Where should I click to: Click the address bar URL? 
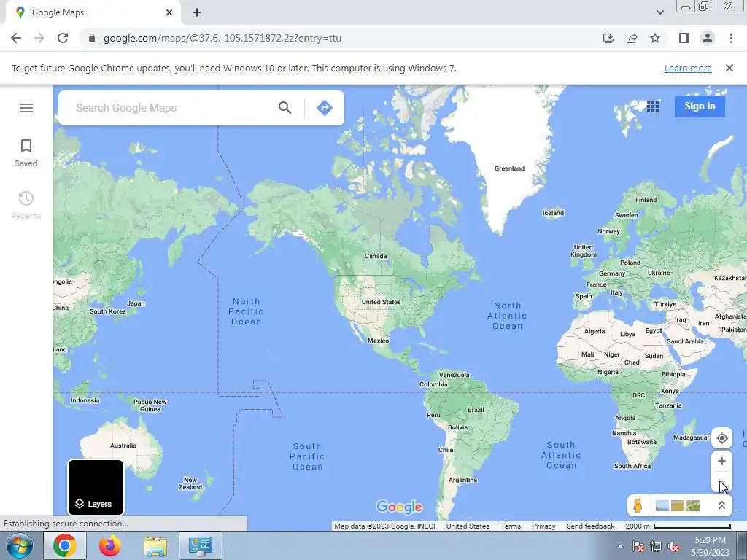pos(222,38)
